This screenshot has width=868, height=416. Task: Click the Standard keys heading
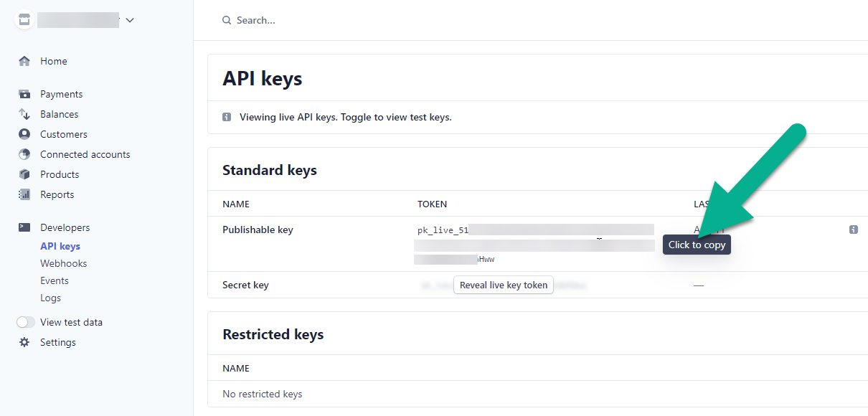click(270, 170)
